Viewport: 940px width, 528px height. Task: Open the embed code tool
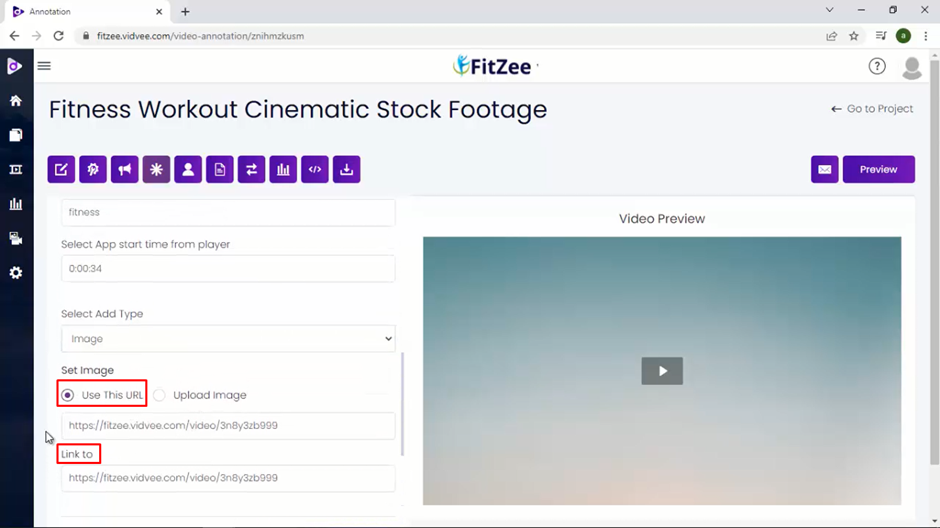coord(315,170)
